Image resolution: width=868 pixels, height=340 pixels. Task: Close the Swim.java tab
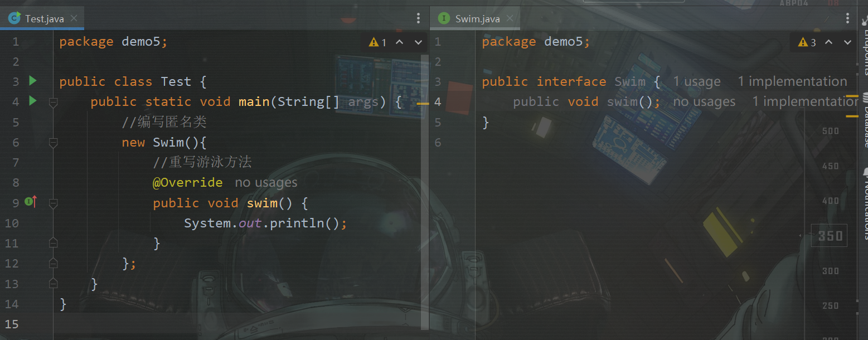510,18
